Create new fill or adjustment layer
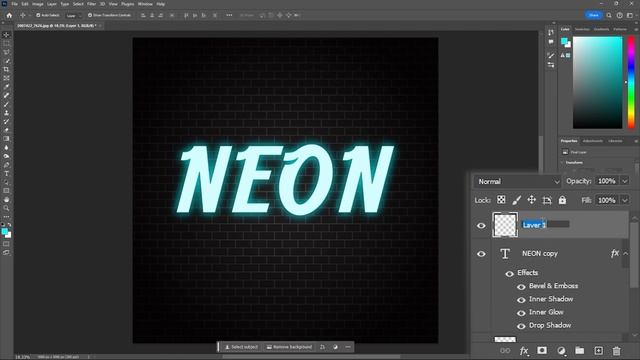Screen dimensions: 640x360 [561, 351]
